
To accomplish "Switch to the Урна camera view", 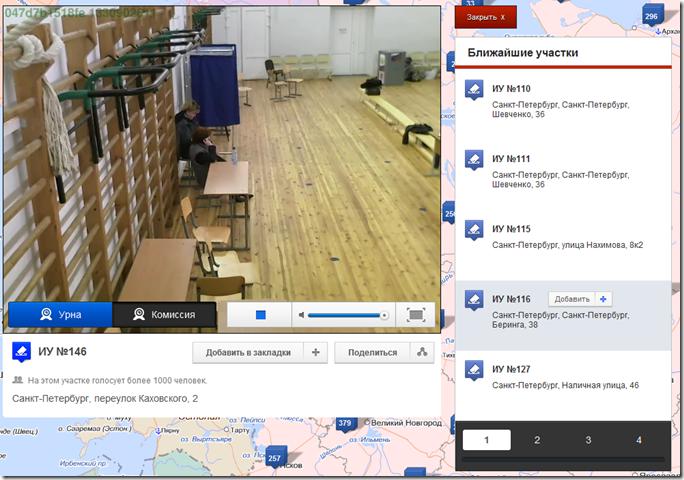I will pyautogui.click(x=60, y=315).
